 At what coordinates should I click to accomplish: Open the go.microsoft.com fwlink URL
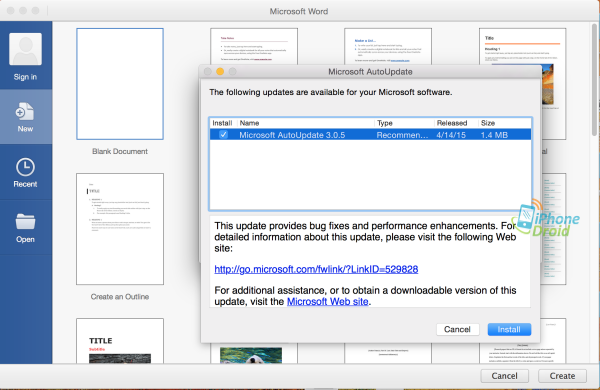tap(316, 269)
